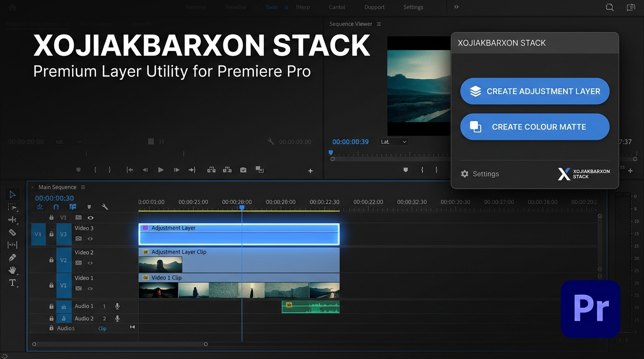Toggle V1 track targeting

click(64, 286)
